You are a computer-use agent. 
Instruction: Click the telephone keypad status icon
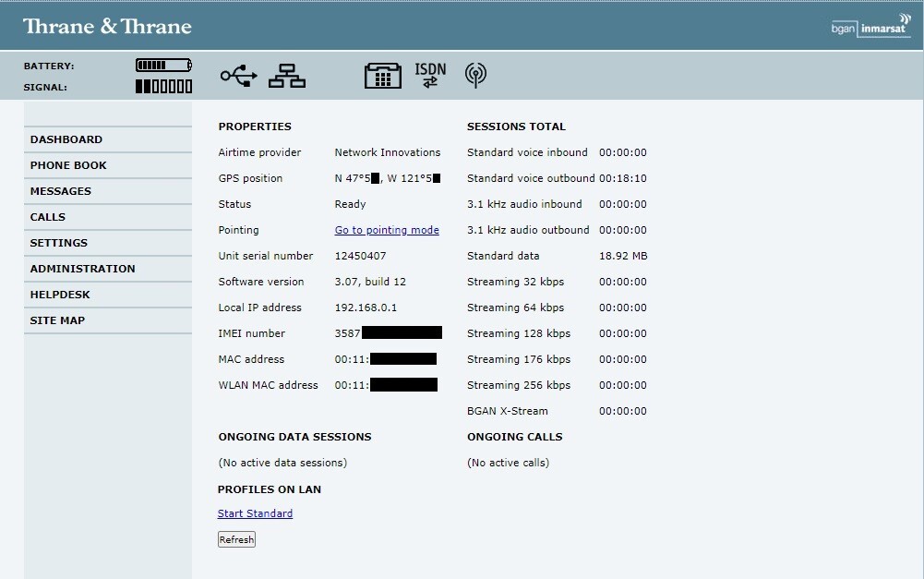(x=383, y=76)
